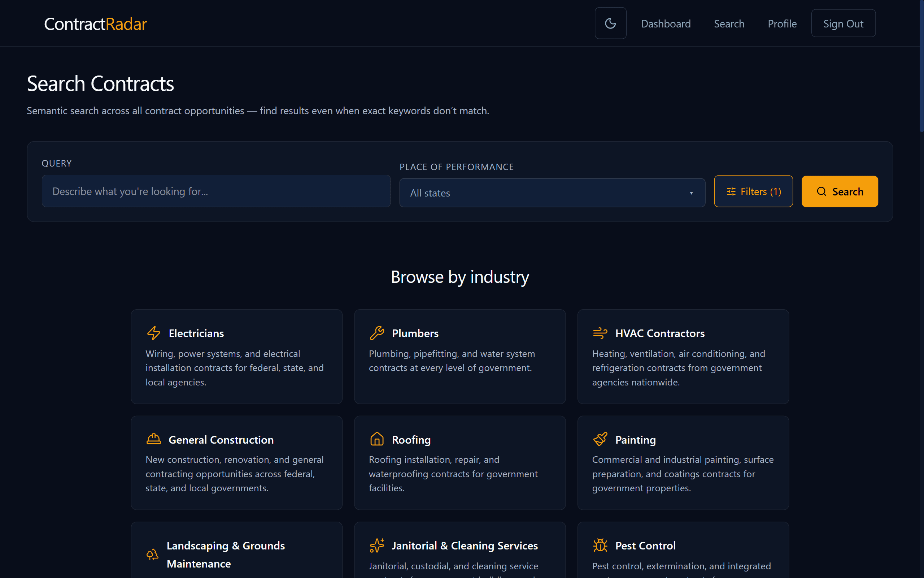
Task: Click the Roofing description text
Action: (453, 474)
